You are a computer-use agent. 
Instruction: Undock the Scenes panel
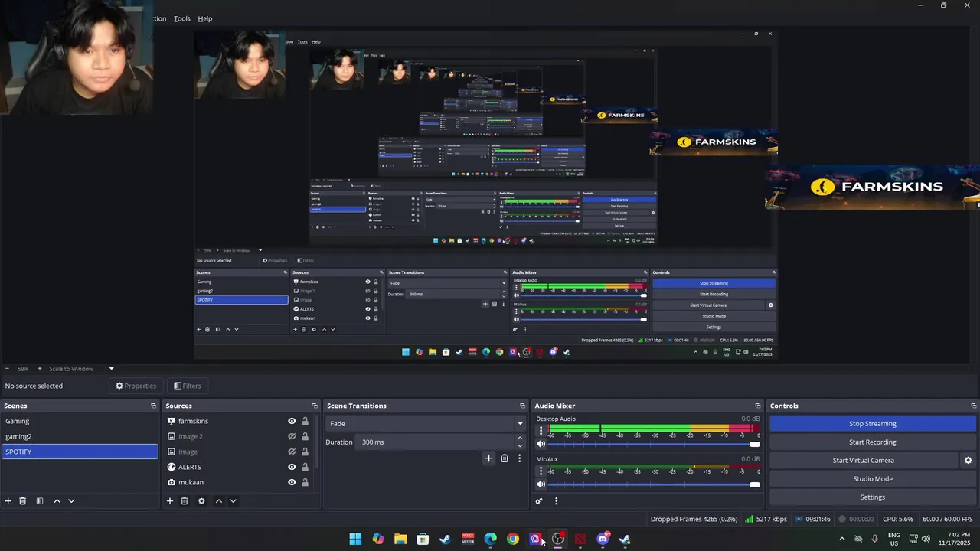coord(153,406)
